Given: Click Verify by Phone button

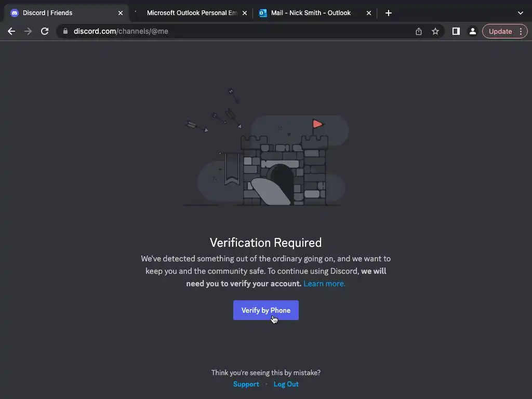Looking at the screenshot, I should [x=265, y=310].
